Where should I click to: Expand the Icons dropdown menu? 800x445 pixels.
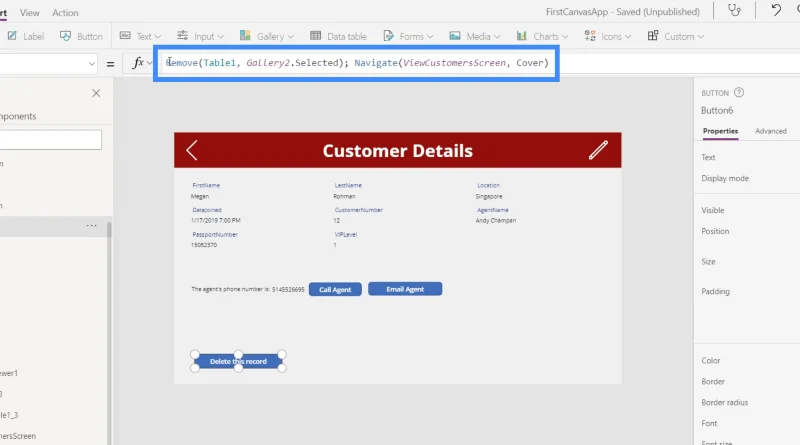608,36
